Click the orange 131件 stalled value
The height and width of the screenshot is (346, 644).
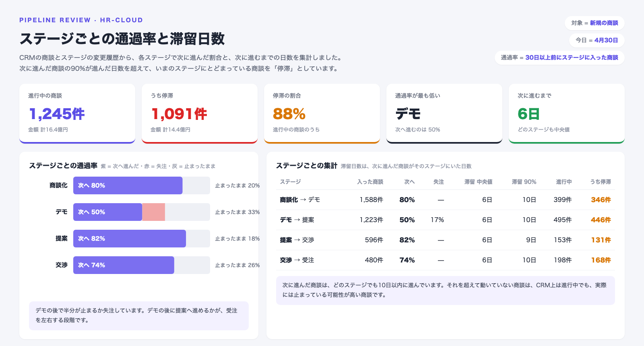[x=601, y=240]
